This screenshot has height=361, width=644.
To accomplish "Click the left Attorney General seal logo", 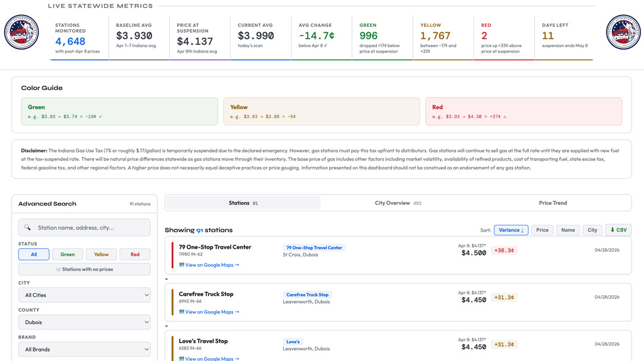I will coord(21,32).
